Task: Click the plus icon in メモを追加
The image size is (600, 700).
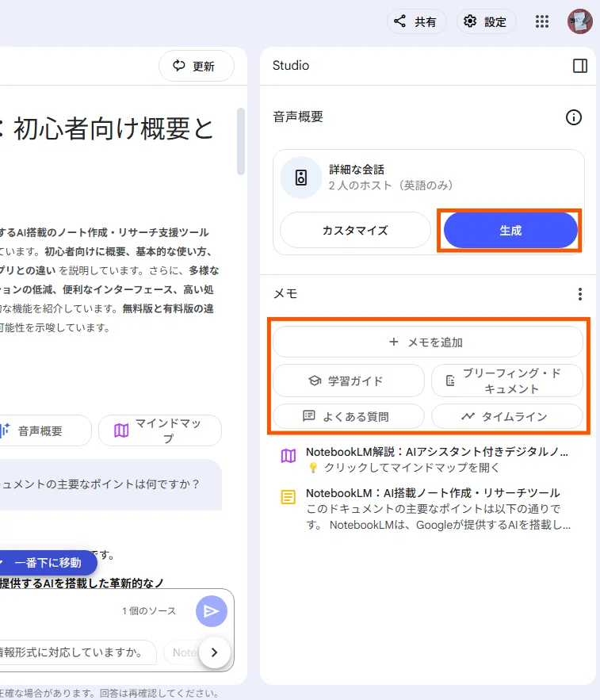Action: (x=393, y=342)
